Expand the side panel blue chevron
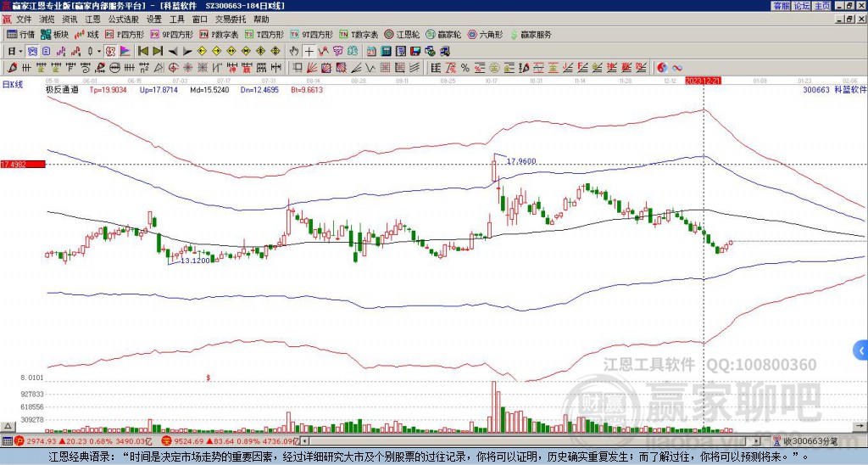The height and width of the screenshot is (465, 868). tap(861, 350)
